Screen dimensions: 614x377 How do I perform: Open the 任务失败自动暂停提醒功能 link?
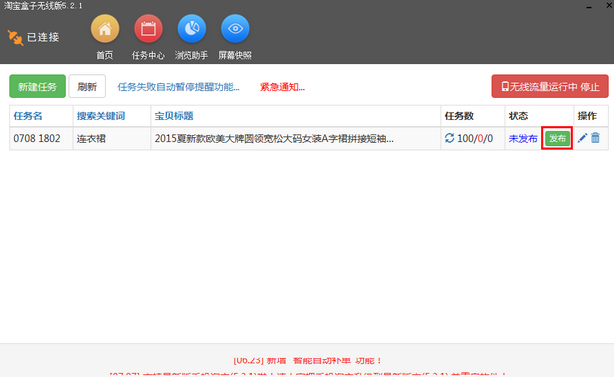click(x=179, y=87)
